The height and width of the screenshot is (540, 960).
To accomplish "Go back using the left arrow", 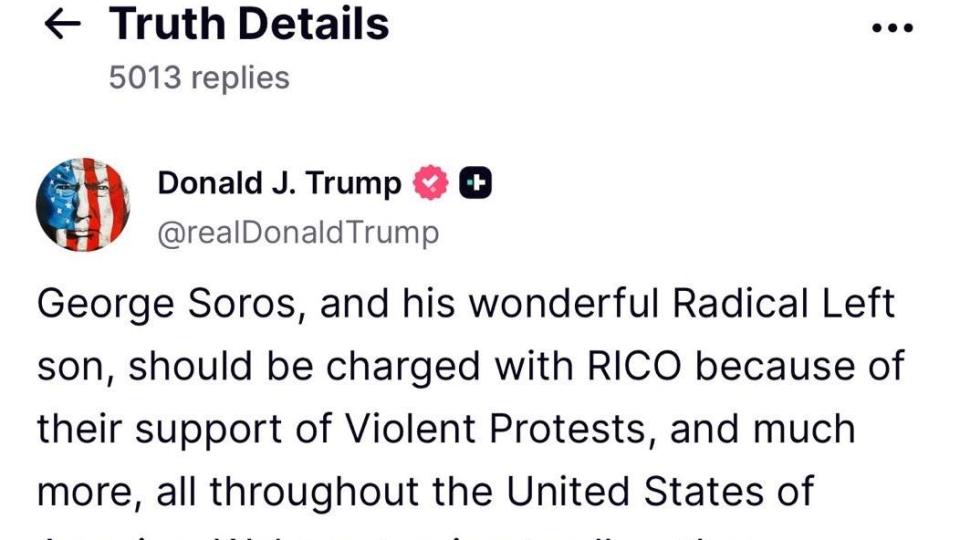I will point(62,25).
